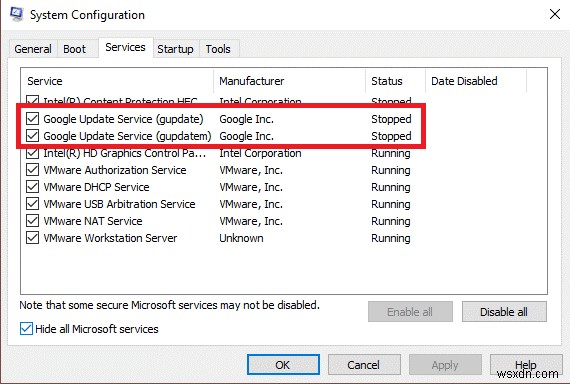The width and height of the screenshot is (570, 384).
Task: Select the VMware DHCP Service row text
Action: point(96,187)
